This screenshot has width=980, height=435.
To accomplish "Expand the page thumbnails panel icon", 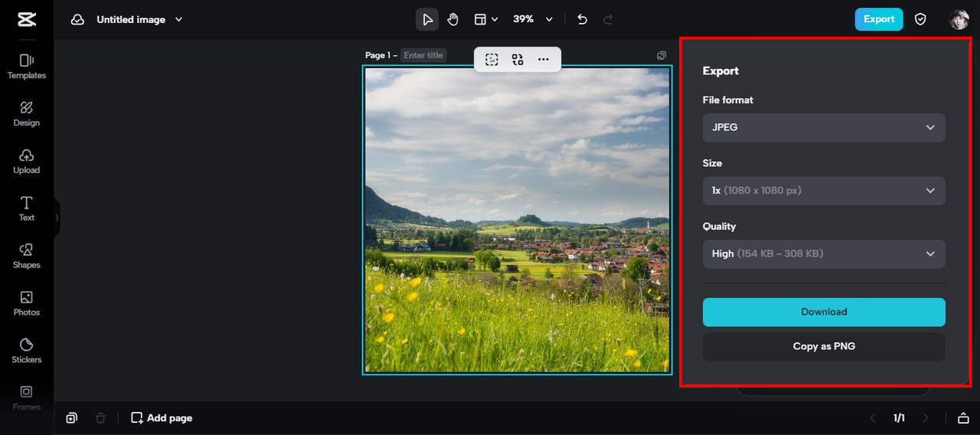I will click(963, 418).
